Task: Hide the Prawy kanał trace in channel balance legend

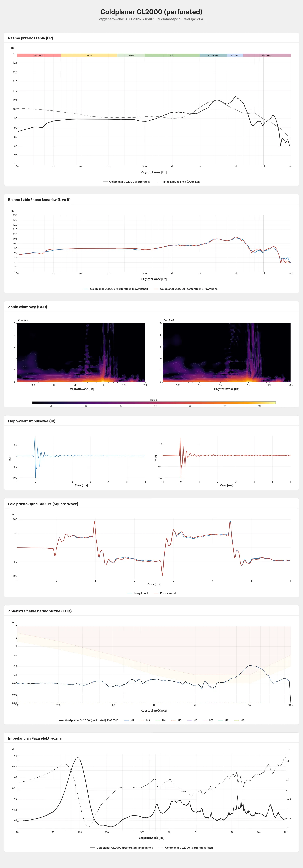Action: tap(186, 289)
